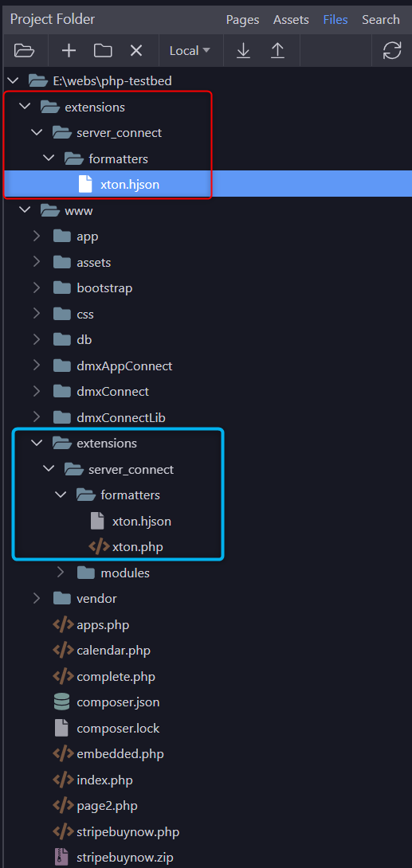The width and height of the screenshot is (412, 868).
Task: Click the delete X toolbar icon
Action: 136,51
